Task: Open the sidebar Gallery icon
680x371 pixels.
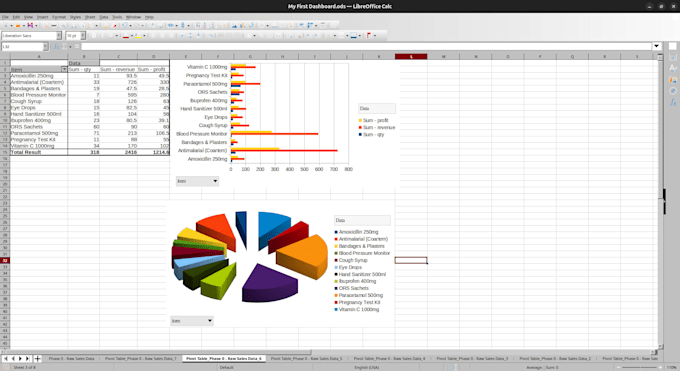Action: (x=673, y=80)
